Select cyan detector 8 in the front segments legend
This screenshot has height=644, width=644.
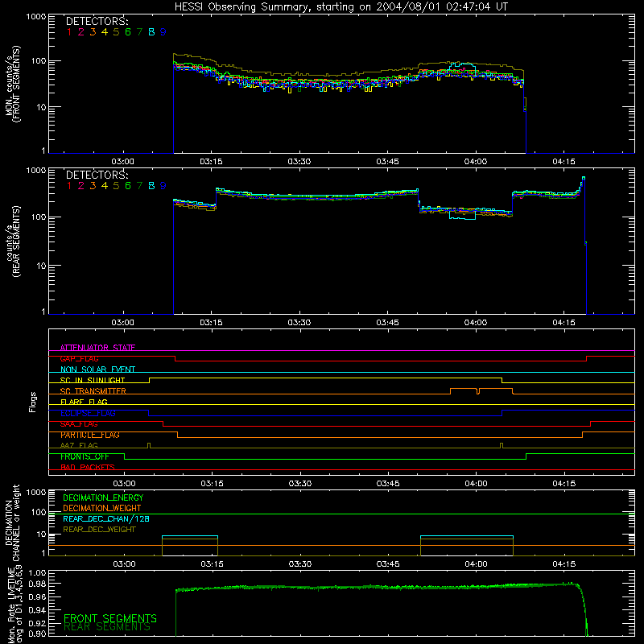tap(151, 32)
